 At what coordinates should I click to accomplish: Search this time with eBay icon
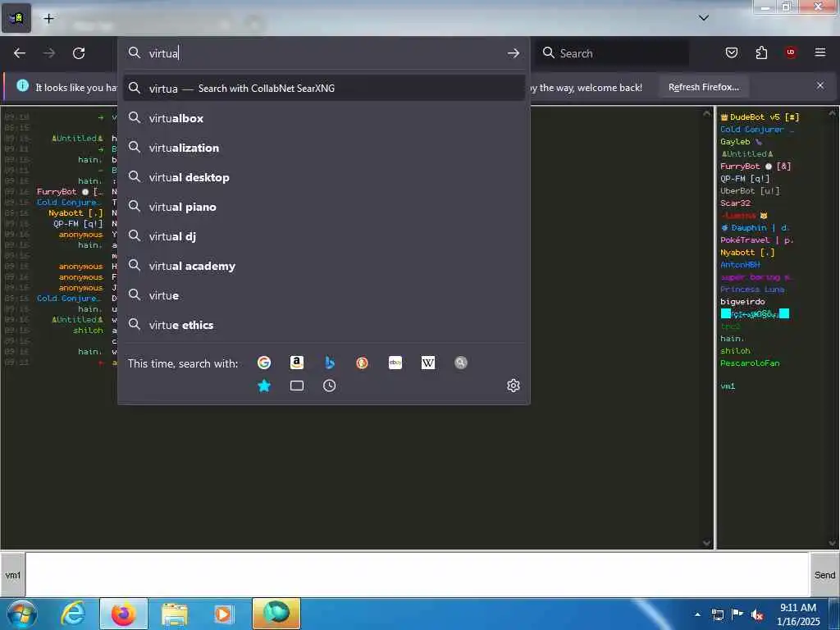[x=395, y=363]
